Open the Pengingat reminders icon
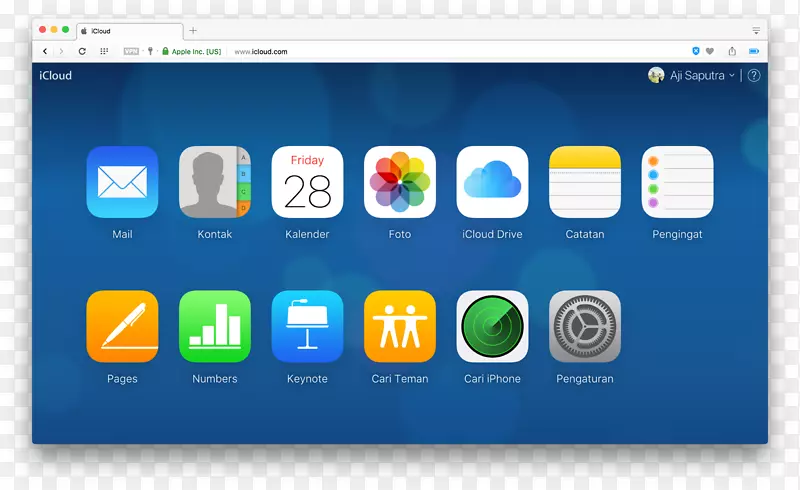Screen dimensions: 800x490 (x=678, y=182)
